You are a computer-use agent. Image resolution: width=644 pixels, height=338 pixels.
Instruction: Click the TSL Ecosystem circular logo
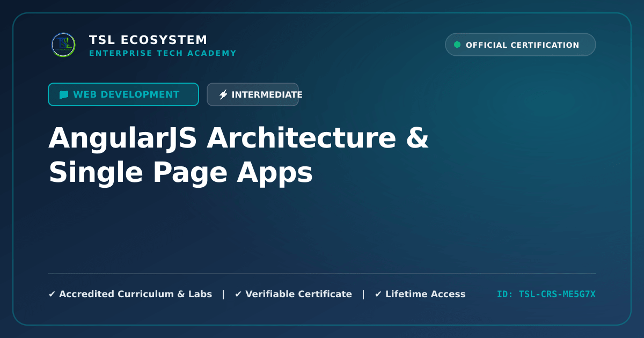(x=63, y=45)
